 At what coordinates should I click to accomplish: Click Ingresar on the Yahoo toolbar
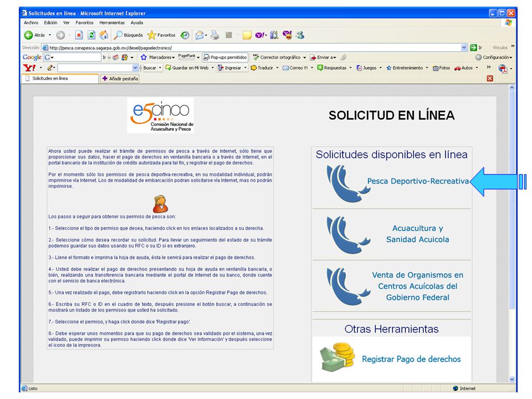point(229,68)
